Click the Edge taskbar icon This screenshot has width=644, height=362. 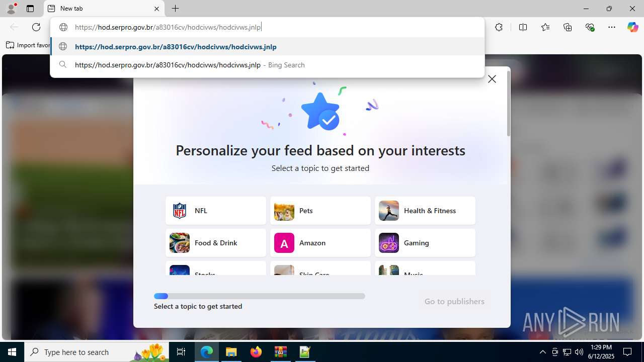207,352
